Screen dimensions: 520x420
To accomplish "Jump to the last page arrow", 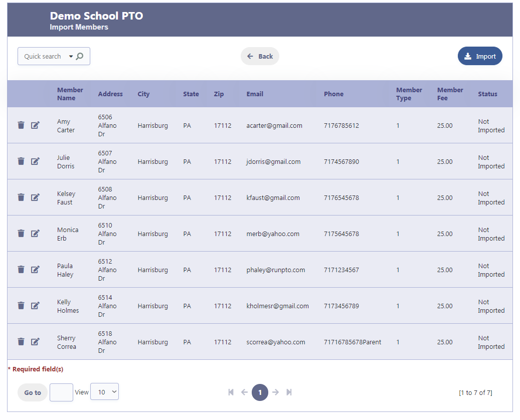I will point(289,392).
